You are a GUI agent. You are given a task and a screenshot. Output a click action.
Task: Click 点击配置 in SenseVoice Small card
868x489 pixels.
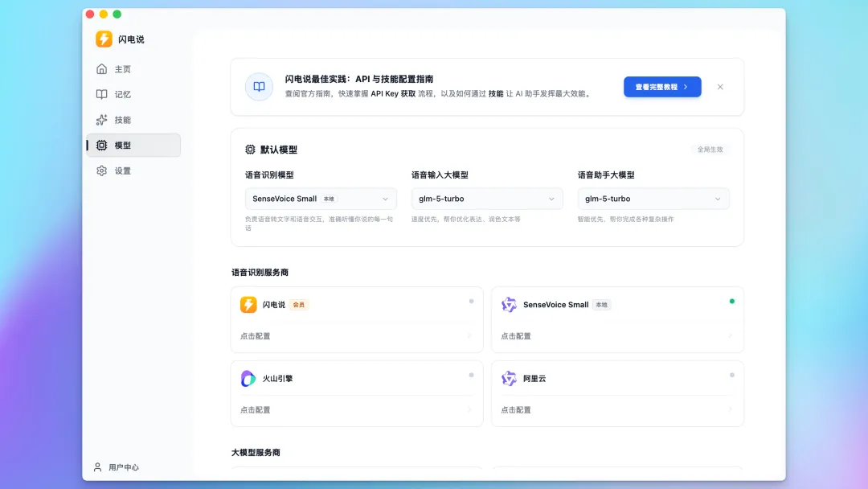516,336
